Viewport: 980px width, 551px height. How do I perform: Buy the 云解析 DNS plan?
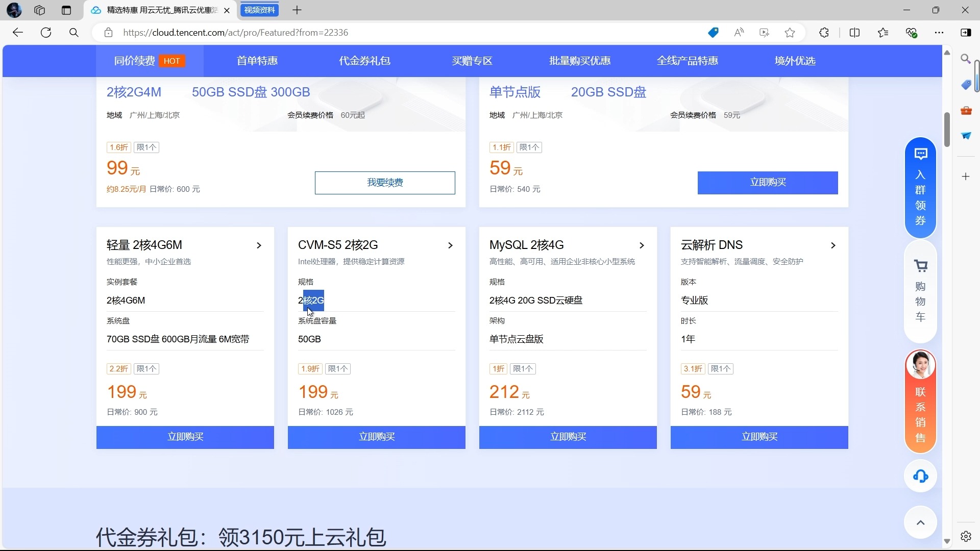(759, 437)
